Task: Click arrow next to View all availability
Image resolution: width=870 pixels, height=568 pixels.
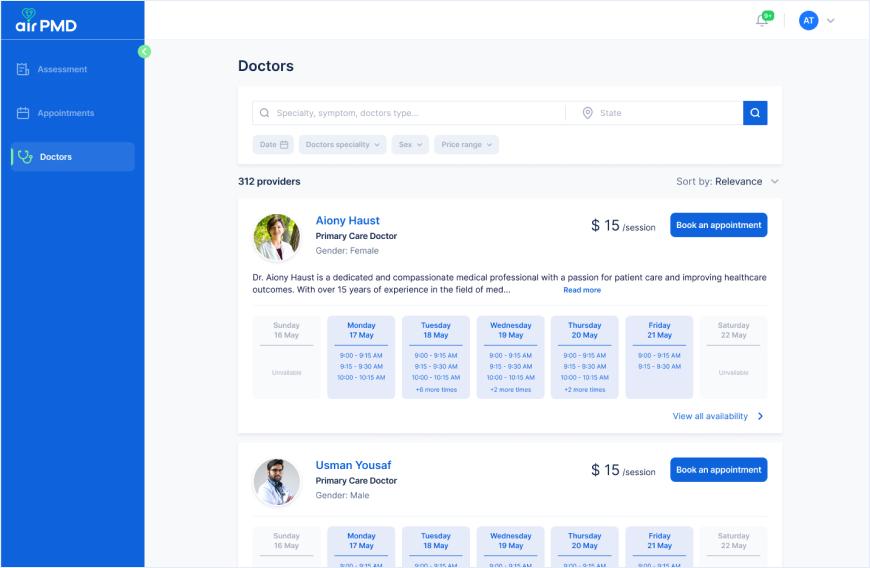Action: [761, 416]
